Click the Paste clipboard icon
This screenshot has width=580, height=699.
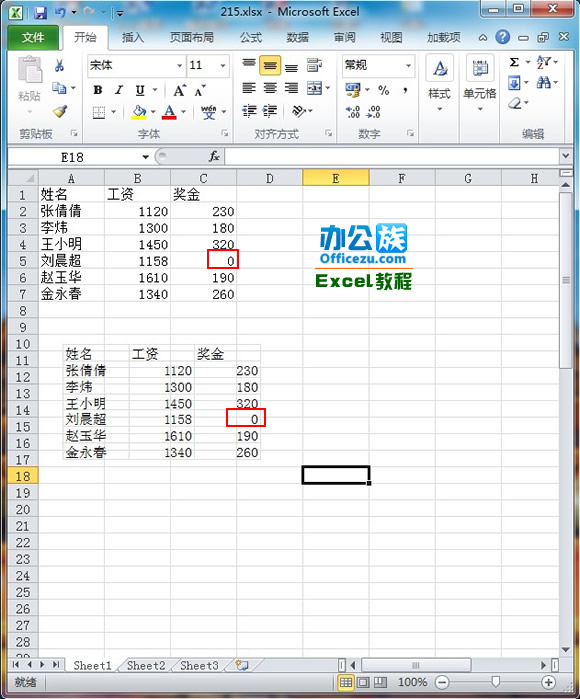[30, 70]
